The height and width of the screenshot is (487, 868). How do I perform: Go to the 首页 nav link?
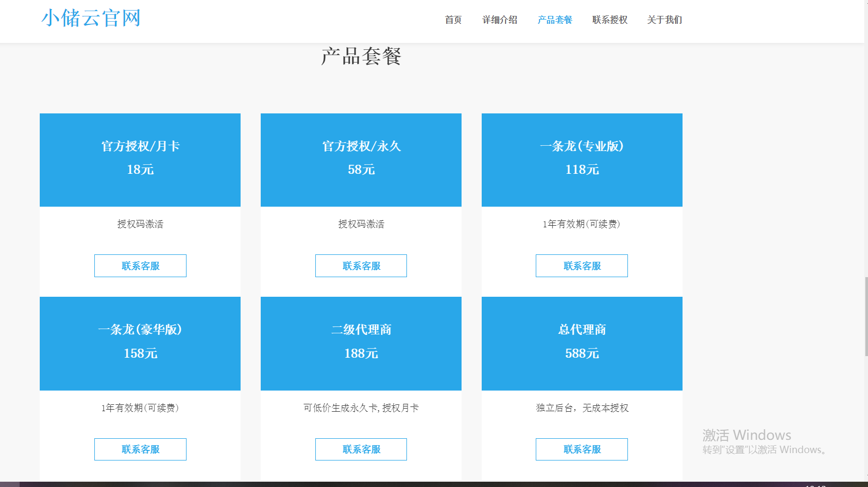tap(453, 20)
